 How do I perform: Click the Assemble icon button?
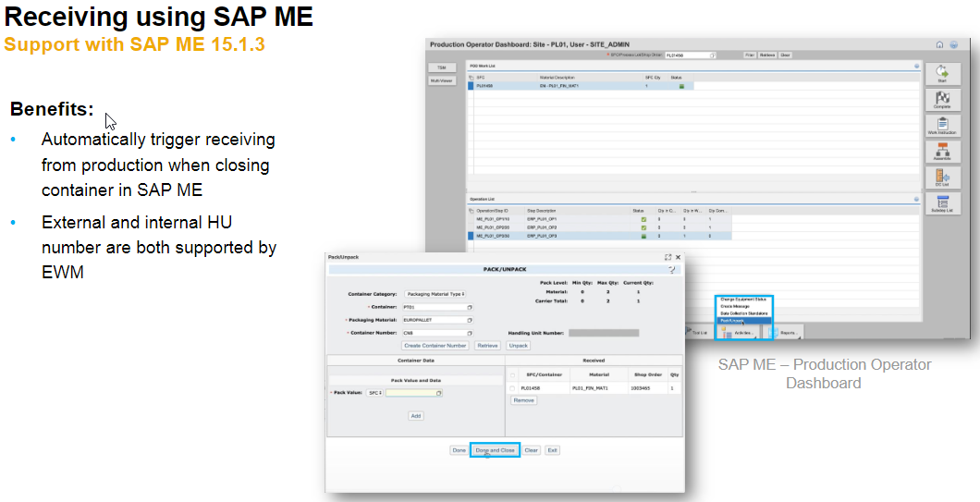click(942, 152)
